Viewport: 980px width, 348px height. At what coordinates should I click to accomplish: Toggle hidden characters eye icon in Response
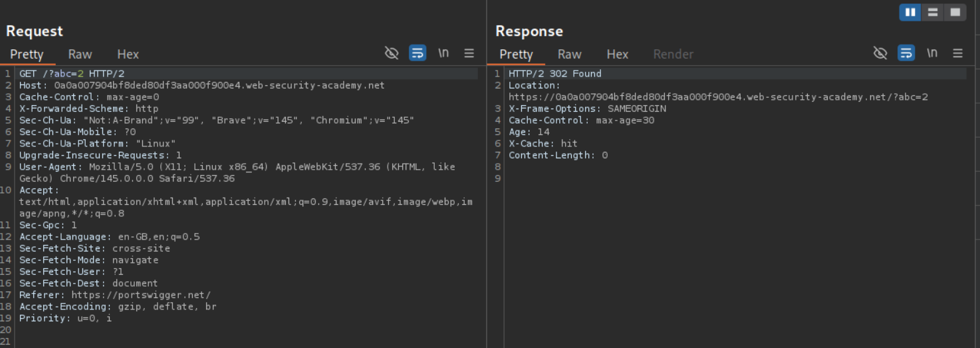[880, 53]
